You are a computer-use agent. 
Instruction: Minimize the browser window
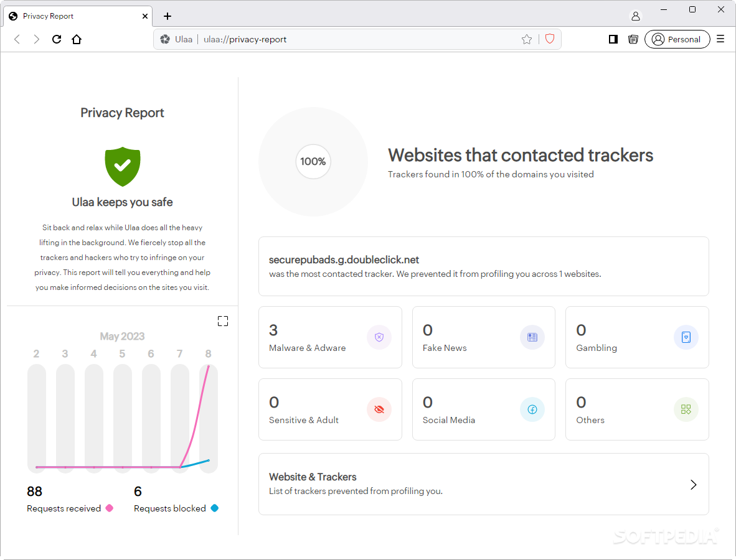pos(664,9)
